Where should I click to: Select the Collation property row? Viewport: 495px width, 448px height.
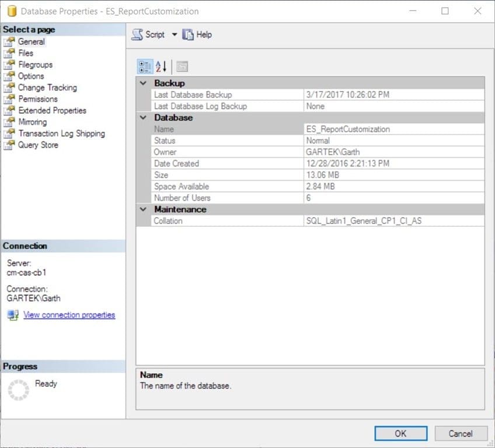tap(318, 221)
